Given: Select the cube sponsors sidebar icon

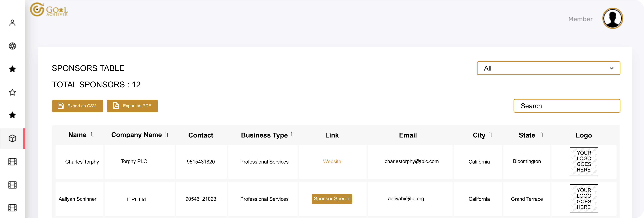Looking at the screenshot, I should tap(12, 139).
